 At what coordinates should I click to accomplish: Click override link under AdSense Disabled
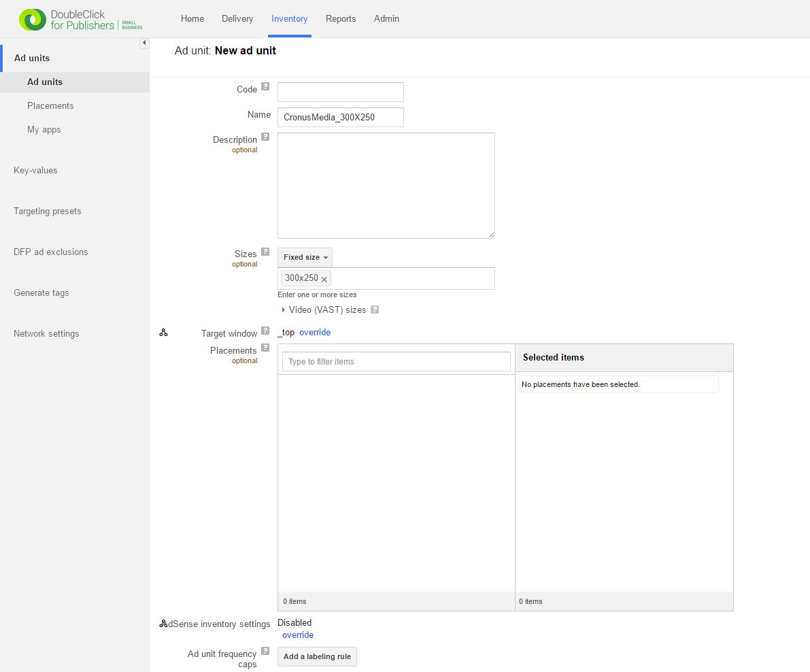pyautogui.click(x=298, y=635)
